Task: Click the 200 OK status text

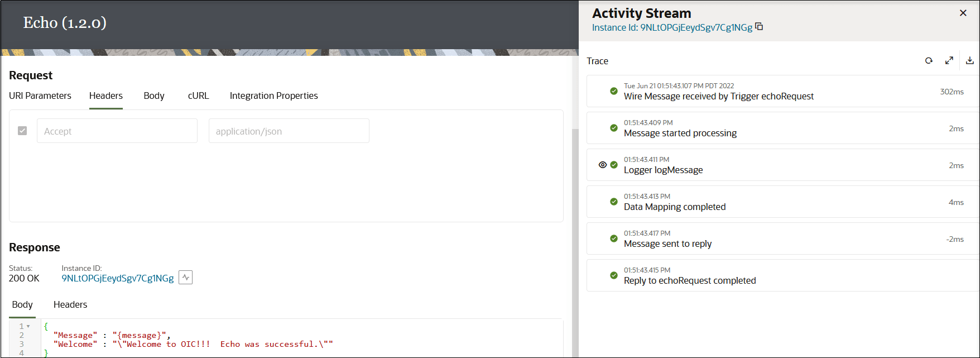Action: 24,278
